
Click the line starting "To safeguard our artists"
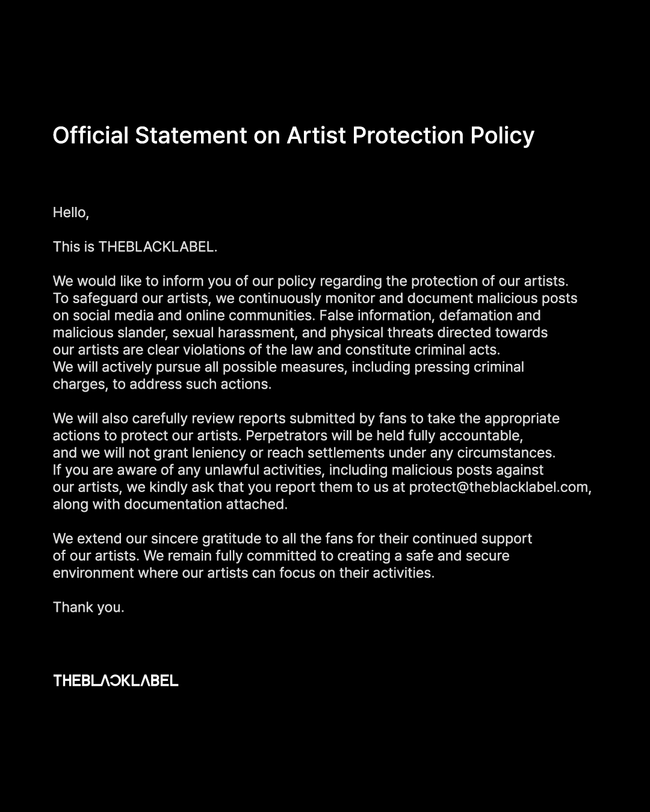point(315,298)
